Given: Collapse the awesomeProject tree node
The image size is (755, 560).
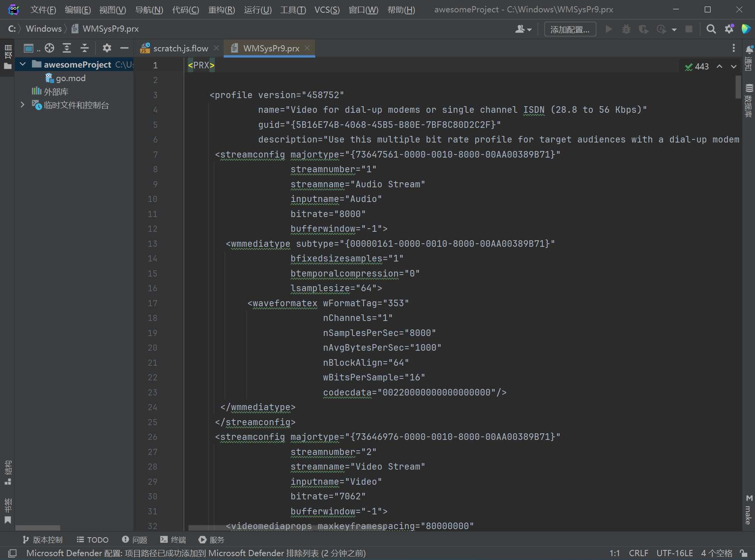Looking at the screenshot, I should pyautogui.click(x=23, y=64).
